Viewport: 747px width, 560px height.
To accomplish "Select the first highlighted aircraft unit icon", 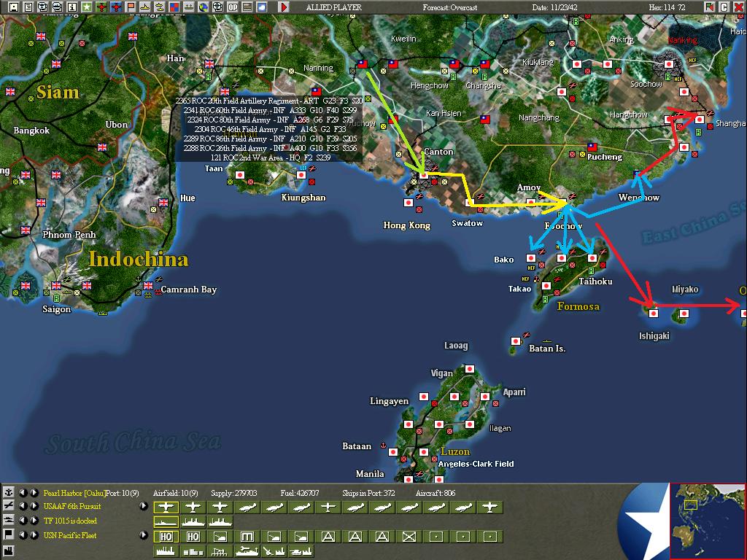I will [166, 507].
